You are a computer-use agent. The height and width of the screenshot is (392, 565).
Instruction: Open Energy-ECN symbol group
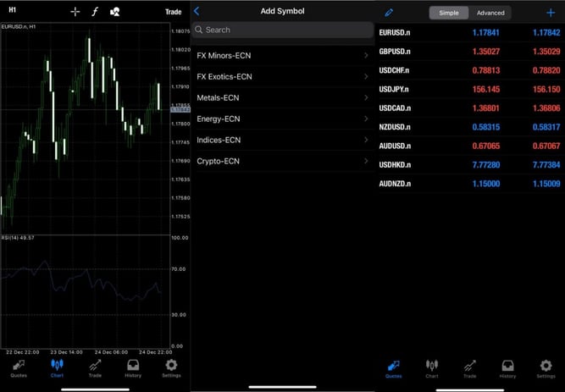point(283,119)
